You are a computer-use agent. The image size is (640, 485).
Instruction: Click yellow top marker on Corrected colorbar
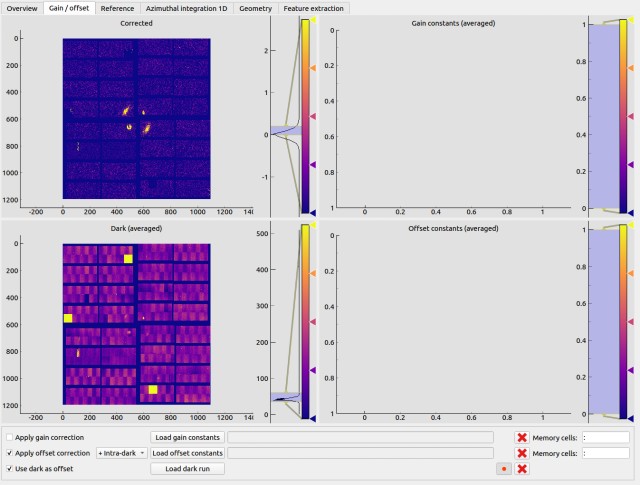(x=313, y=20)
